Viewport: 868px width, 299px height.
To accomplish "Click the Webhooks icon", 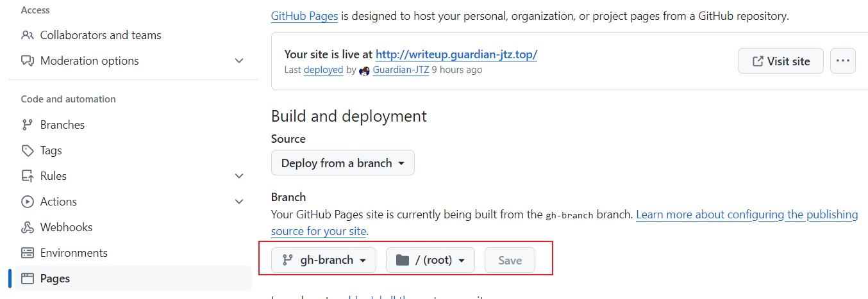I will coord(27,227).
